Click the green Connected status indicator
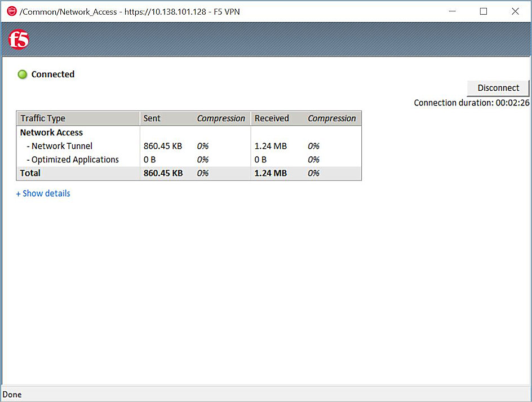This screenshot has width=532, height=402. click(22, 74)
